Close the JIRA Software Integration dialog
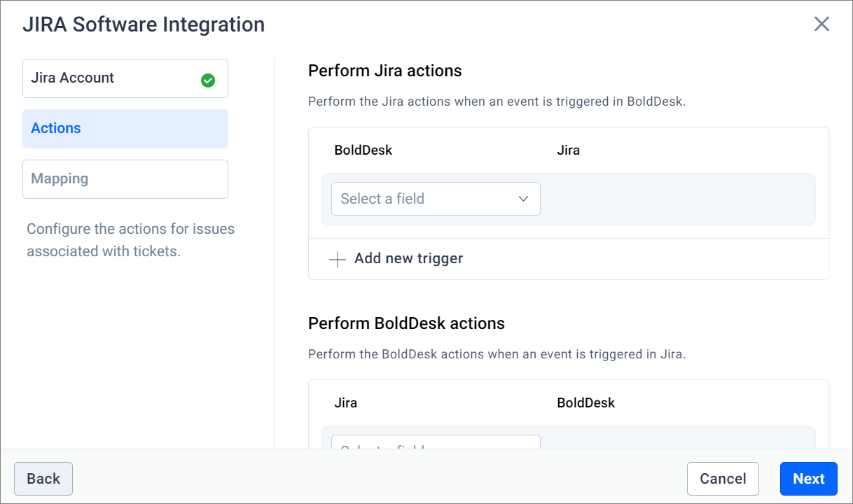This screenshot has width=853, height=504. click(821, 24)
